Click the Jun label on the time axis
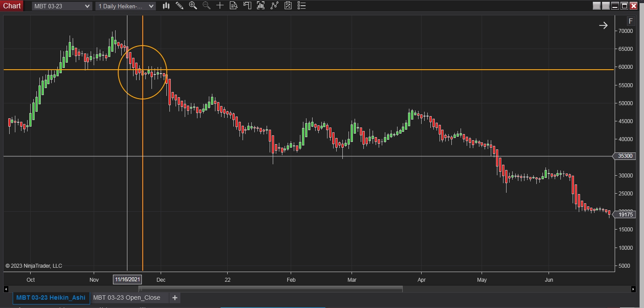644x308 pixels. click(x=549, y=280)
